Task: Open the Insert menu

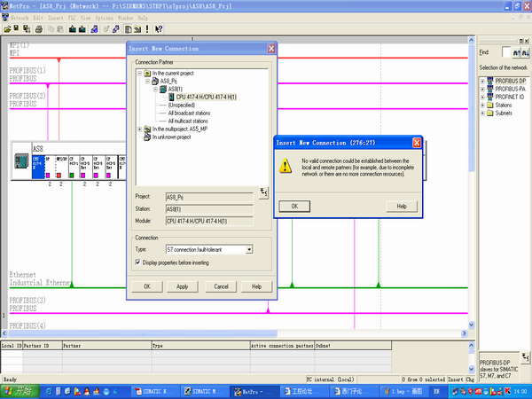Action: click(55, 18)
